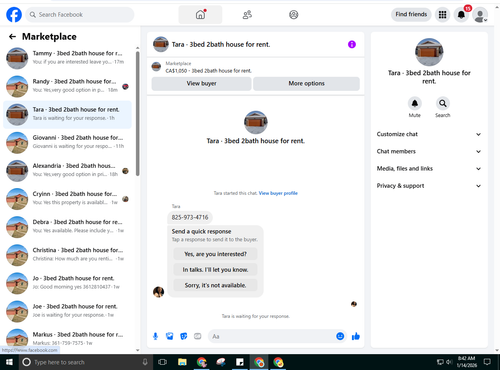The height and width of the screenshot is (370, 500).
Task: Select Tara's conversation in the list
Action: coord(67,114)
